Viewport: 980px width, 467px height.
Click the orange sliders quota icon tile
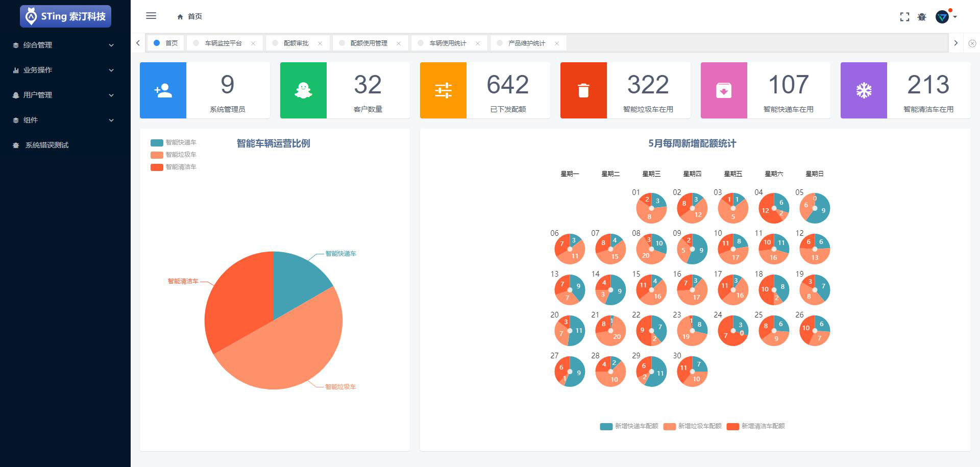(443, 90)
